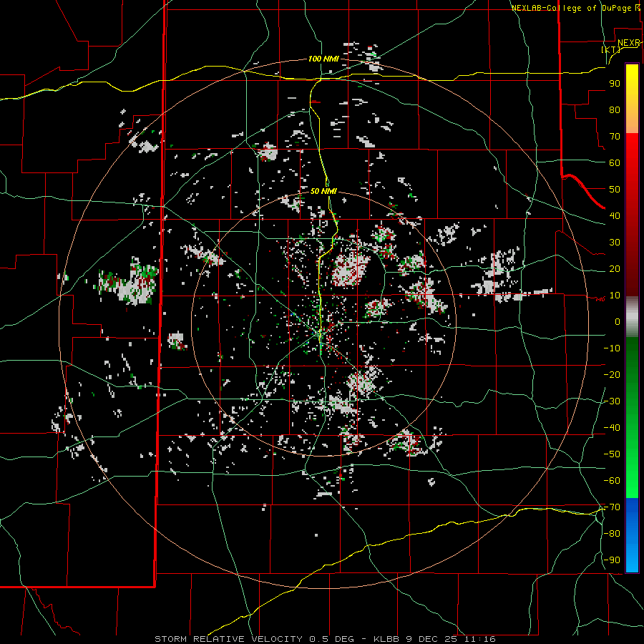Click the light blue segment of the color bar
644x644 pixels.
click(x=632, y=559)
